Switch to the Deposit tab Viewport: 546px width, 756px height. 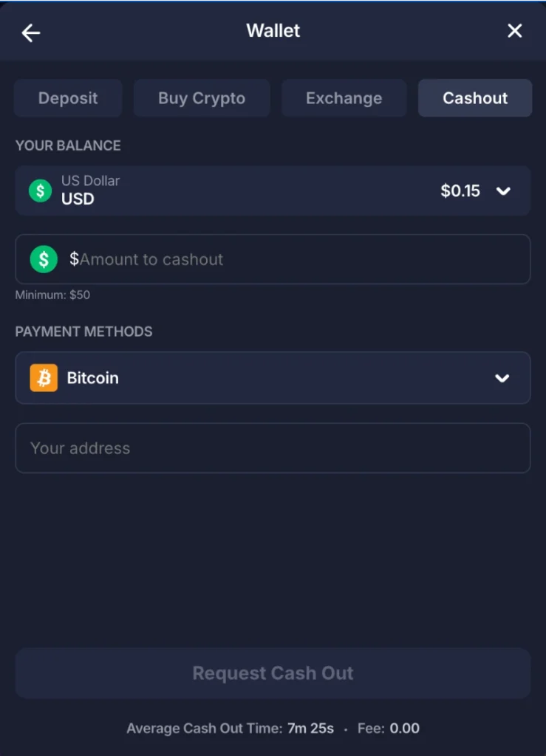point(67,97)
